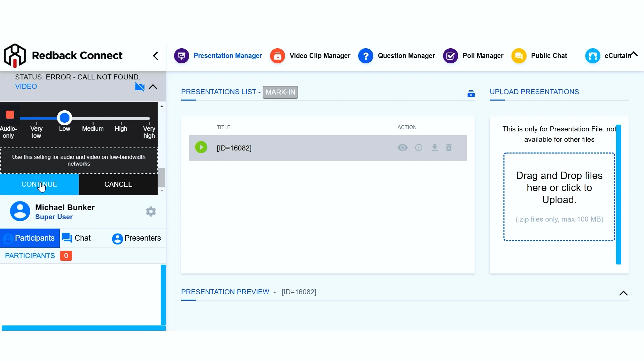
Task: Delete presentation ID=16082 with trash icon
Action: point(449,148)
